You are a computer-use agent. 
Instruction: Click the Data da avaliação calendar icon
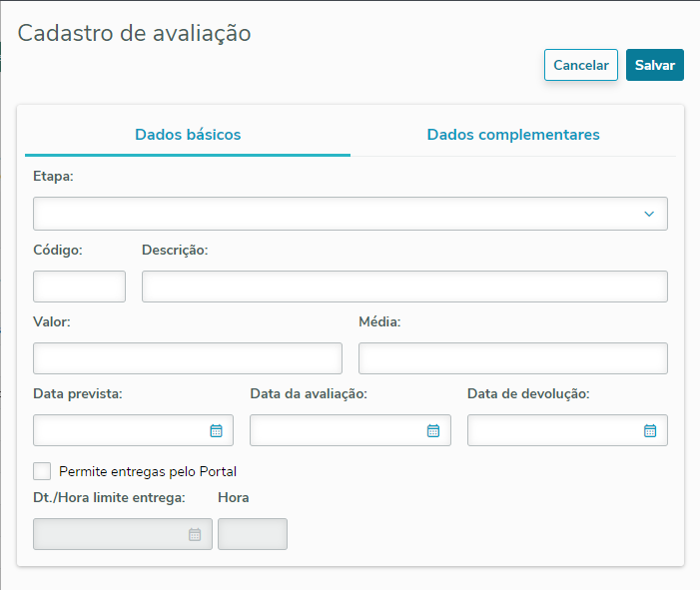[433, 430]
